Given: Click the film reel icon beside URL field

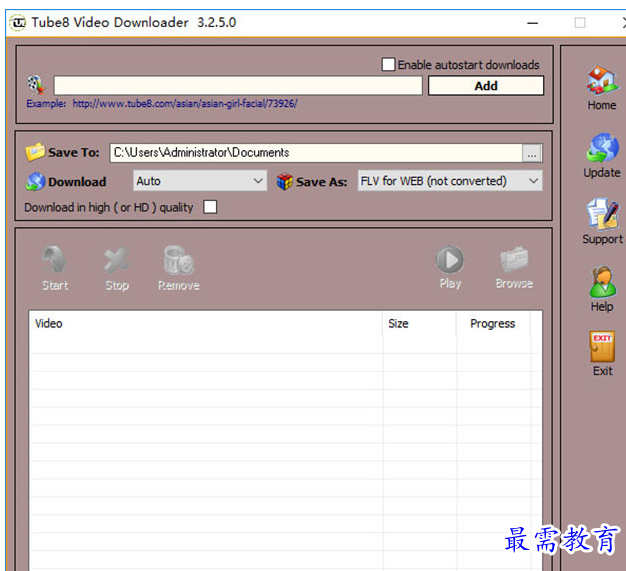Looking at the screenshot, I should [x=36, y=85].
